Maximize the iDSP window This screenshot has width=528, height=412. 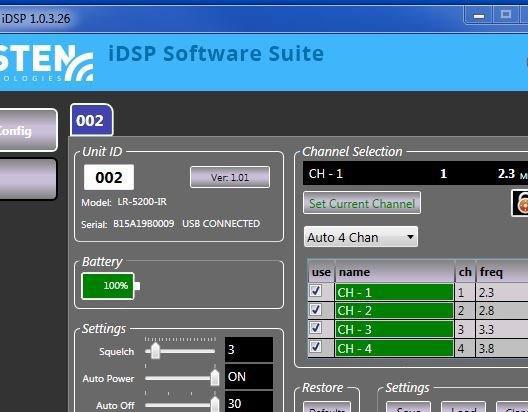point(506,15)
